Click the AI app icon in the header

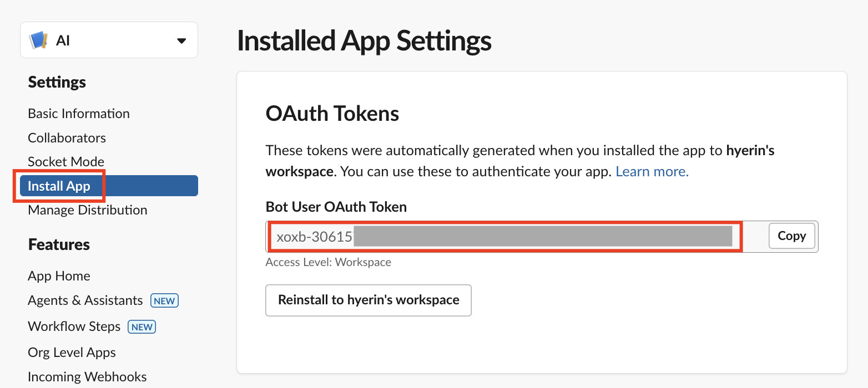pos(38,39)
